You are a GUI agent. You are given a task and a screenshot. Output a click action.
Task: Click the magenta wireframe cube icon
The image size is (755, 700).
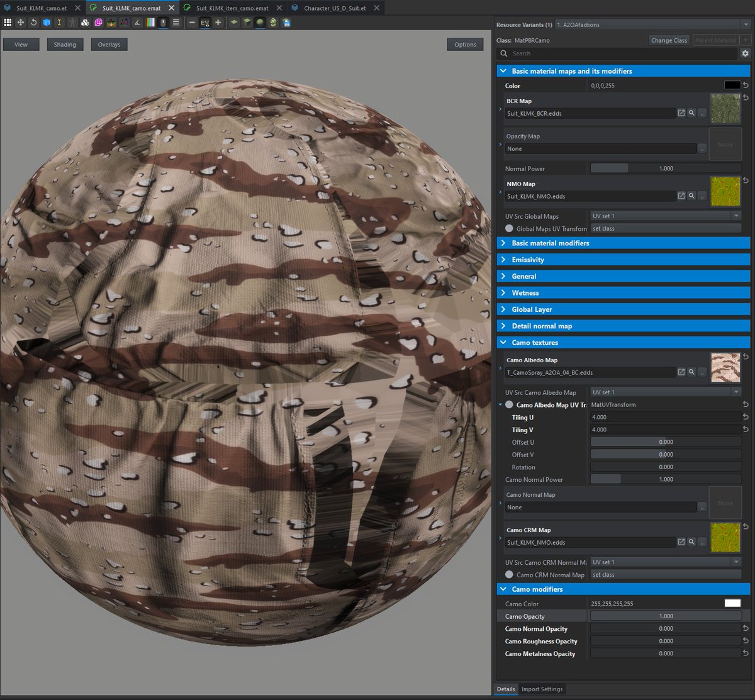pyautogui.click(x=98, y=23)
